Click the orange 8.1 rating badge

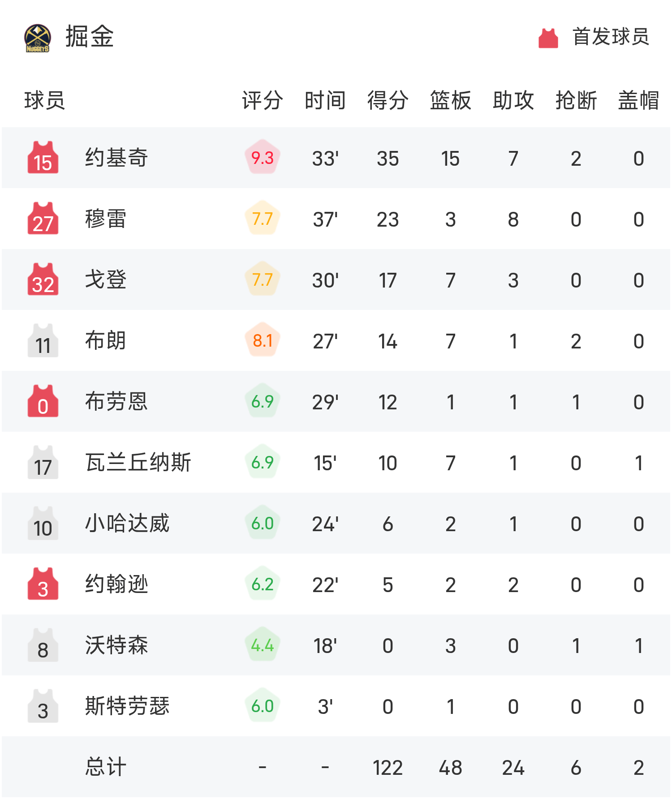(x=263, y=340)
